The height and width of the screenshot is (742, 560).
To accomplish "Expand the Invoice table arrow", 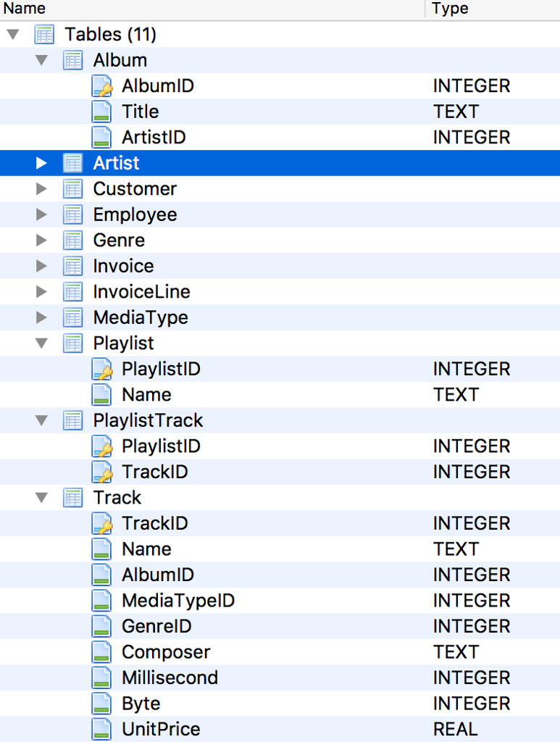I will (41, 266).
